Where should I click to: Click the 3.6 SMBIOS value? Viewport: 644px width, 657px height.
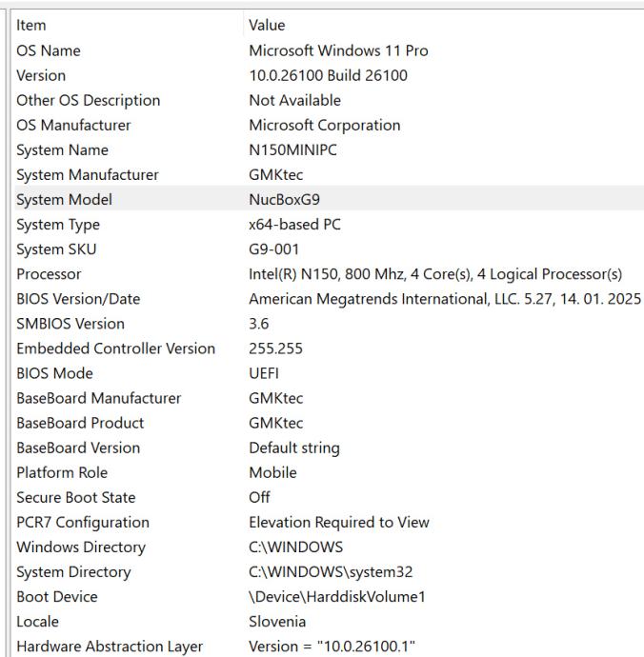259,324
